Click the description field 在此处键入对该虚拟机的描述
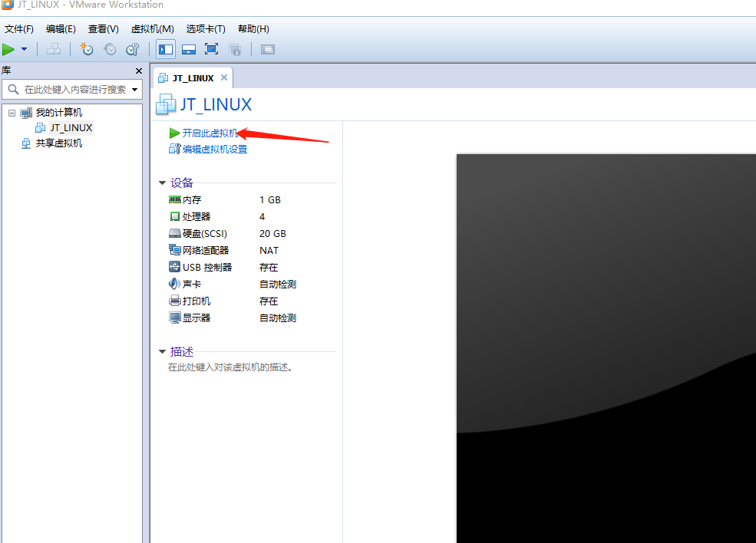Image resolution: width=756 pixels, height=543 pixels. pos(230,367)
